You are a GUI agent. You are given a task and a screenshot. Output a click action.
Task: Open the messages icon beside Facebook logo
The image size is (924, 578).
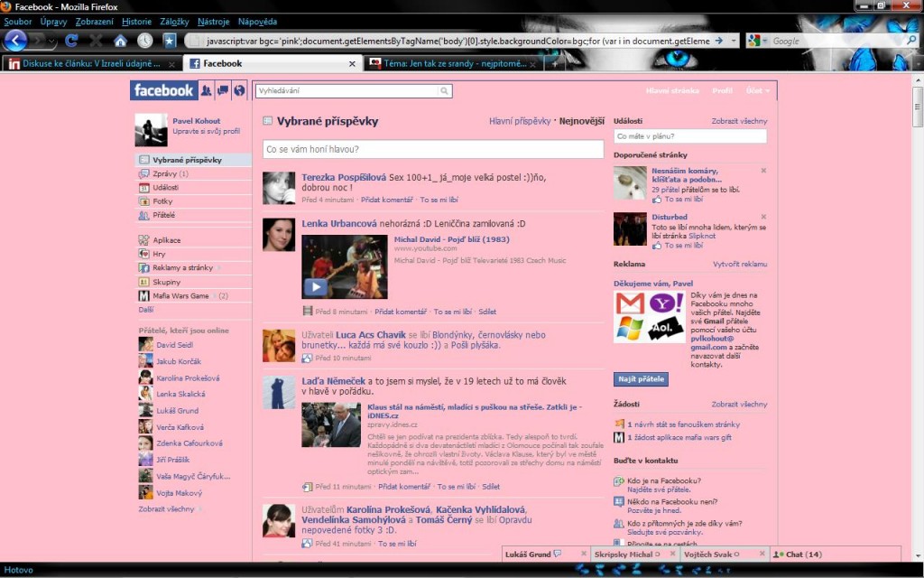(x=223, y=90)
